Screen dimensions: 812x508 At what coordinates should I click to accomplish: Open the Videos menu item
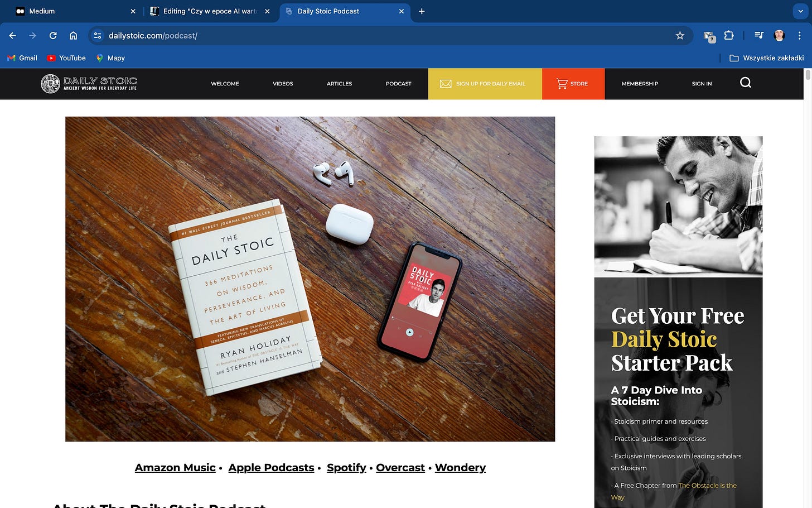[283, 84]
